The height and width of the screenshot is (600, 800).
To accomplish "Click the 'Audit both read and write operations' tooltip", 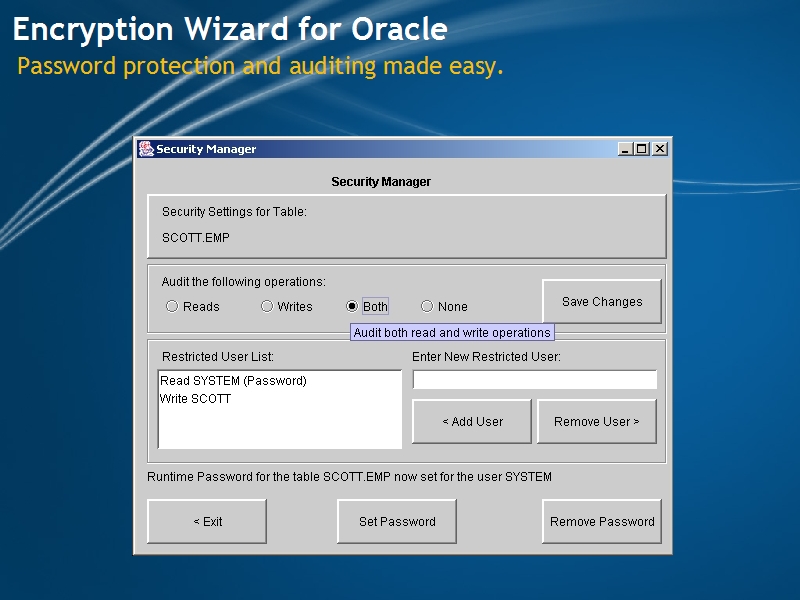I will [x=452, y=333].
